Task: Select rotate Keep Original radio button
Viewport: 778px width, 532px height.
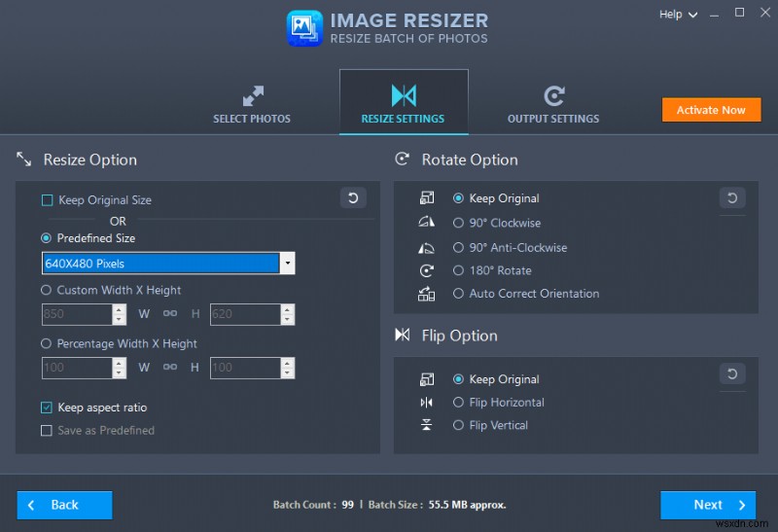Action: point(458,198)
